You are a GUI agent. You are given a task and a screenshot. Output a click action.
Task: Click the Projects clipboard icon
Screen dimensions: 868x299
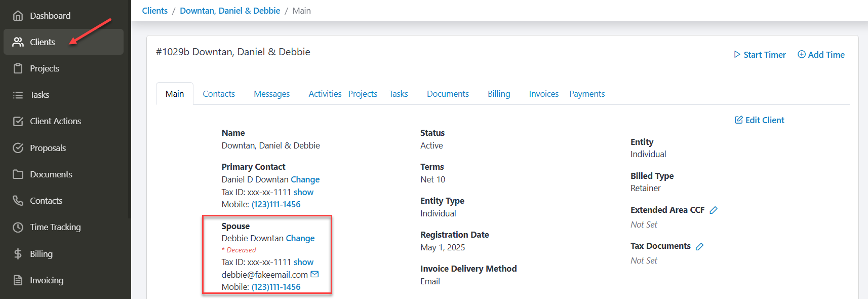(x=18, y=68)
